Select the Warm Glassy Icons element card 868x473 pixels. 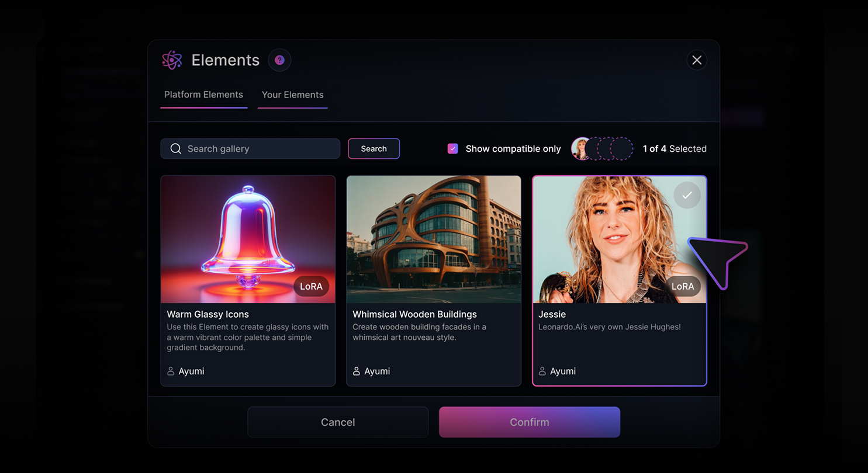tap(248, 239)
